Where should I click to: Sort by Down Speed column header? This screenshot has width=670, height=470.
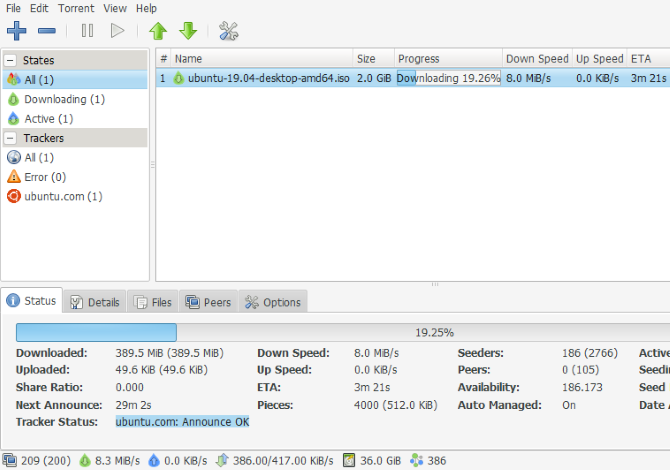537,59
